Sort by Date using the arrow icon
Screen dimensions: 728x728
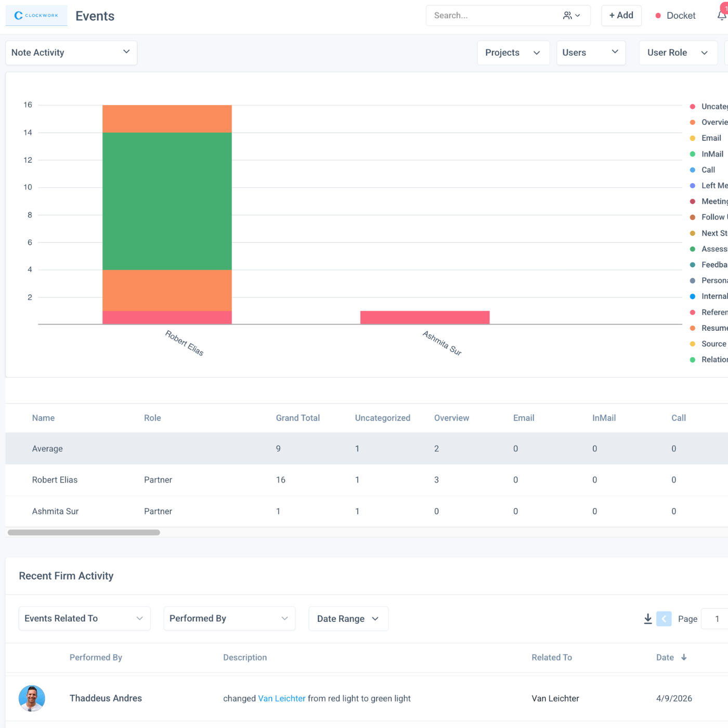684,657
